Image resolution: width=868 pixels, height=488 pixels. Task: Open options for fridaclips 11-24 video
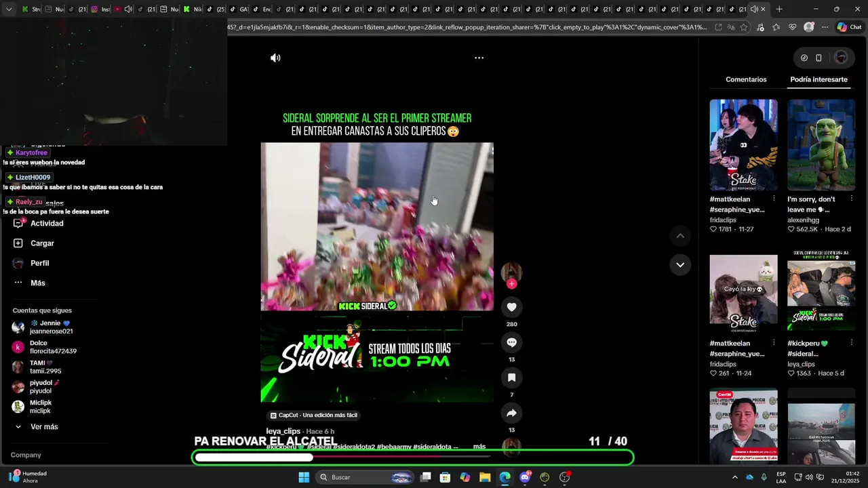tap(774, 343)
